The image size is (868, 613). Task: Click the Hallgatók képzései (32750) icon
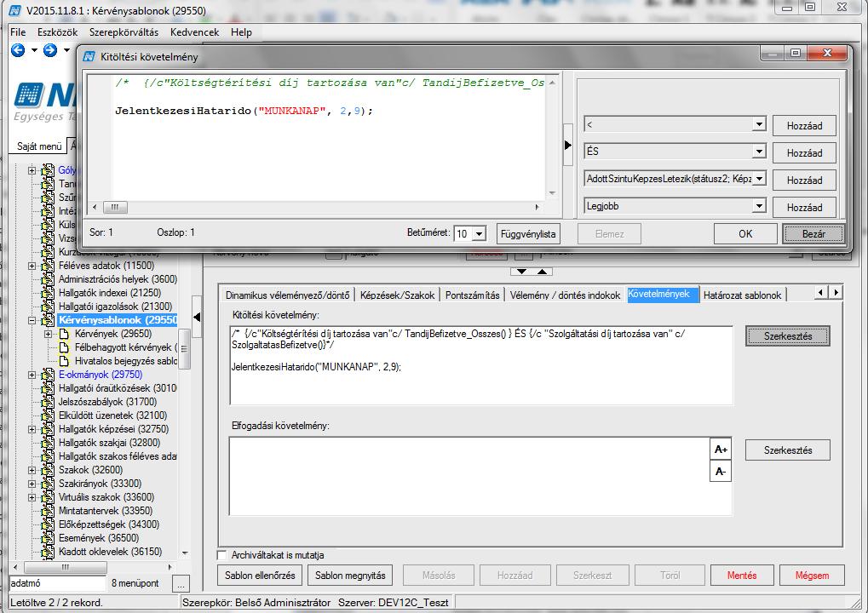(49, 429)
